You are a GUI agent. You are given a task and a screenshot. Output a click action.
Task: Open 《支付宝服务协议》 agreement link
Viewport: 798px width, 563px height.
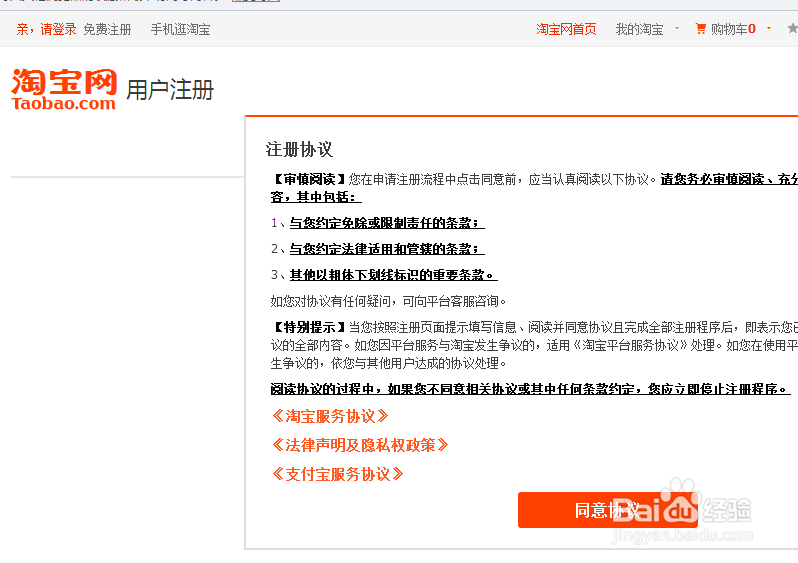(x=337, y=474)
